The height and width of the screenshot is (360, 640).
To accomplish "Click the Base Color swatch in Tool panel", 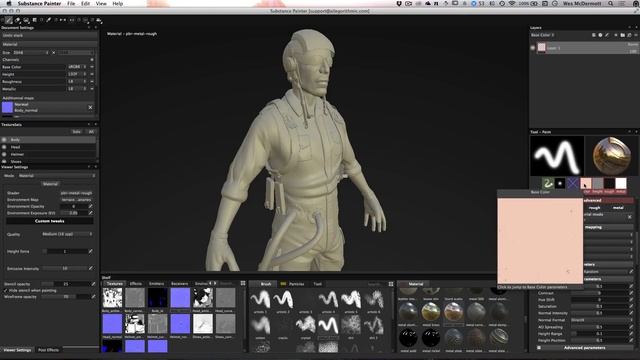I will (586, 184).
